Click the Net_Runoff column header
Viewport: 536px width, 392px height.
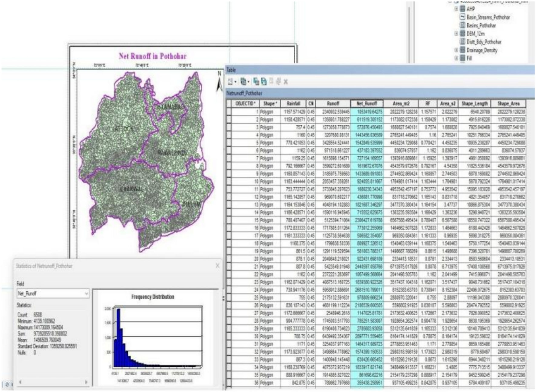tap(367, 104)
